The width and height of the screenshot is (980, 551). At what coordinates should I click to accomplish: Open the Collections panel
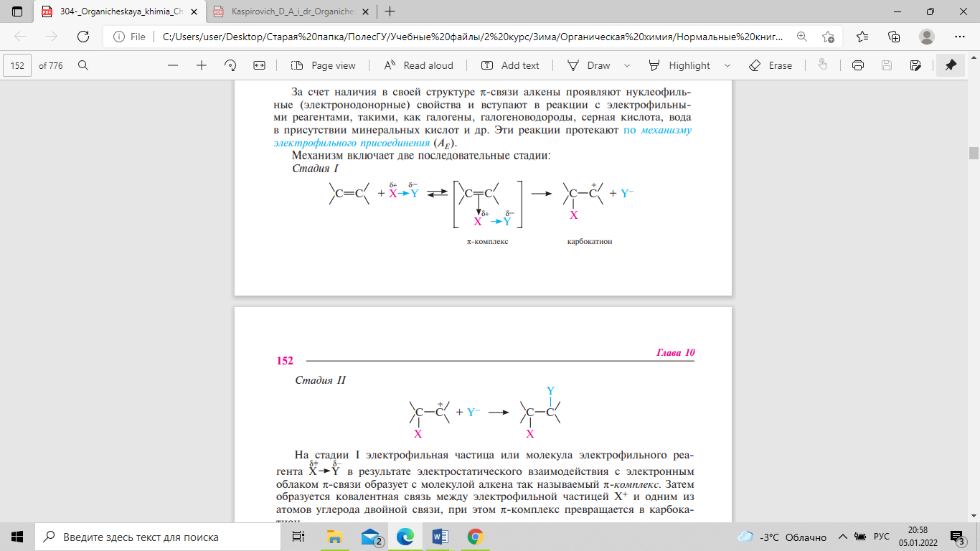(894, 37)
